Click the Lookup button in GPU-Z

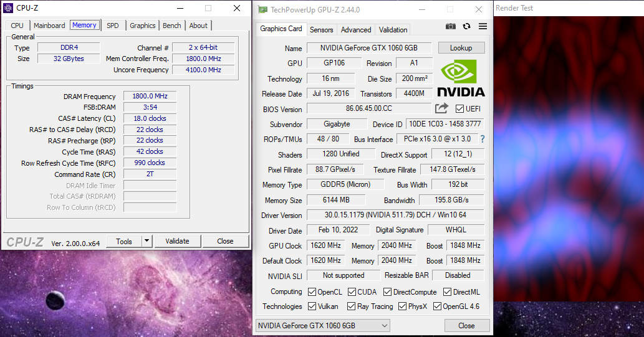(x=461, y=47)
